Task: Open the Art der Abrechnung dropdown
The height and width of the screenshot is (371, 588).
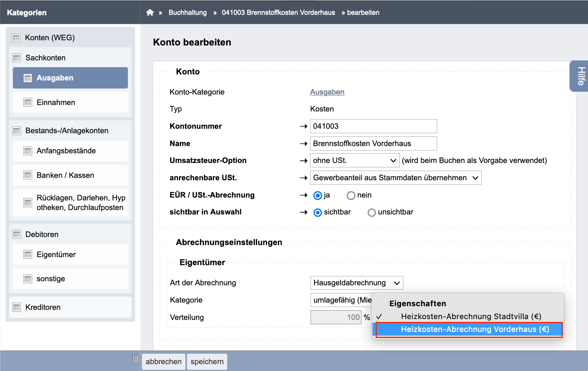Action: (357, 283)
